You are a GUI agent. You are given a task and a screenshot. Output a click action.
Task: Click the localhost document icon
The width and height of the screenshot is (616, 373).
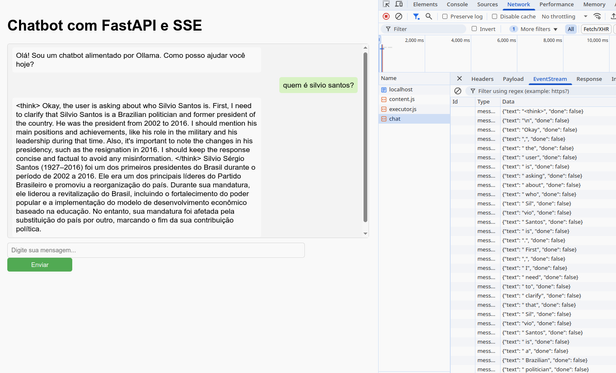(x=384, y=90)
